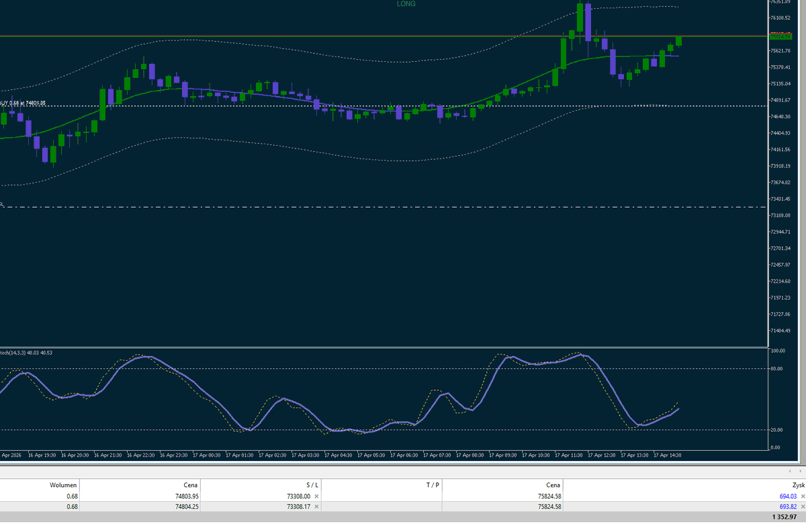Screen dimensions: 806x532
Task: Click the total profit value 1 352.97
Action: pos(785,517)
